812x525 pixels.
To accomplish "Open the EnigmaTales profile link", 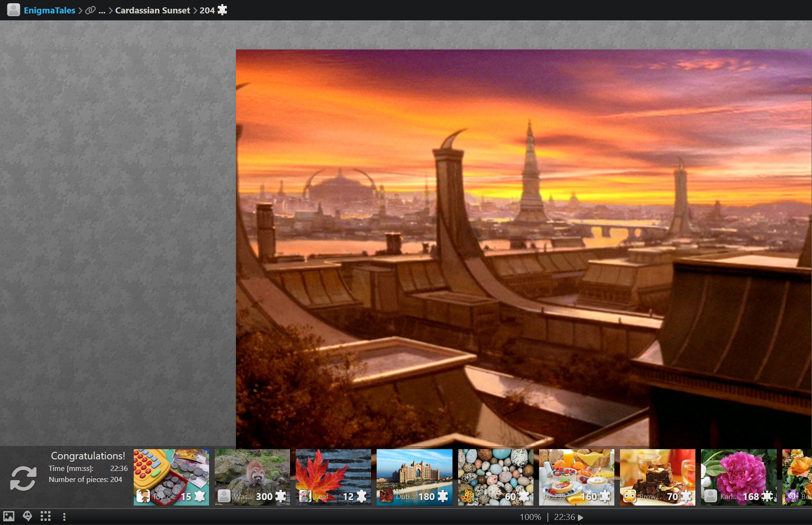I will coord(49,10).
